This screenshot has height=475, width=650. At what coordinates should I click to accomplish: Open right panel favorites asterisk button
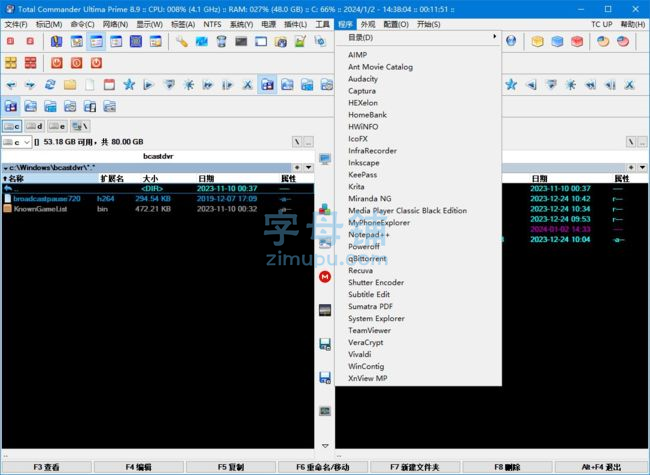[631, 167]
